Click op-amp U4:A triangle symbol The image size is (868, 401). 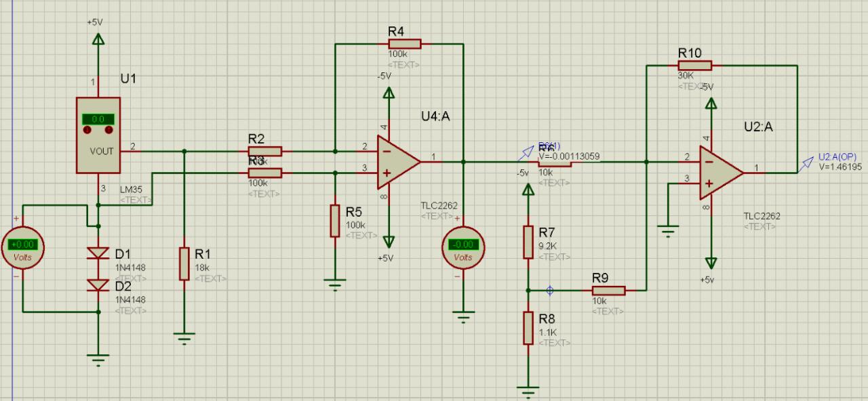pos(399,162)
